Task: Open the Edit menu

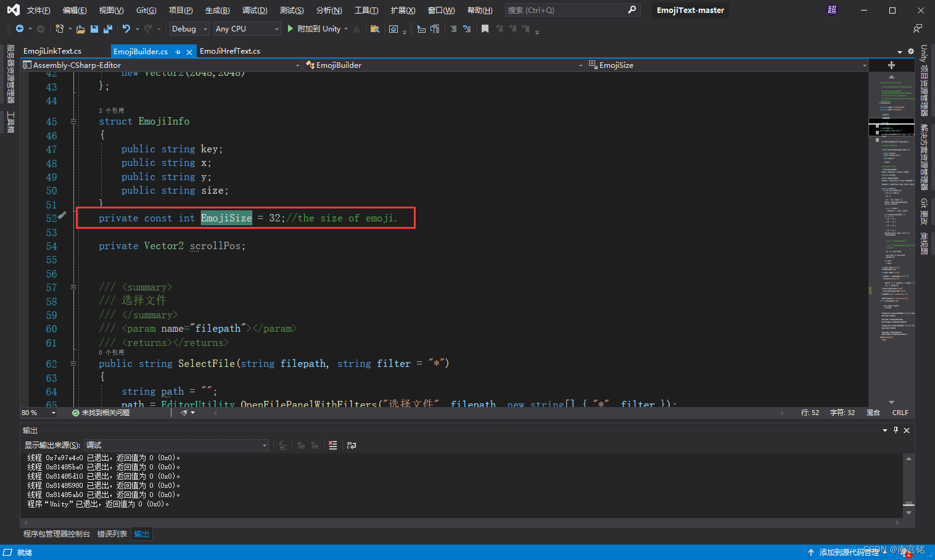Action: [75, 10]
